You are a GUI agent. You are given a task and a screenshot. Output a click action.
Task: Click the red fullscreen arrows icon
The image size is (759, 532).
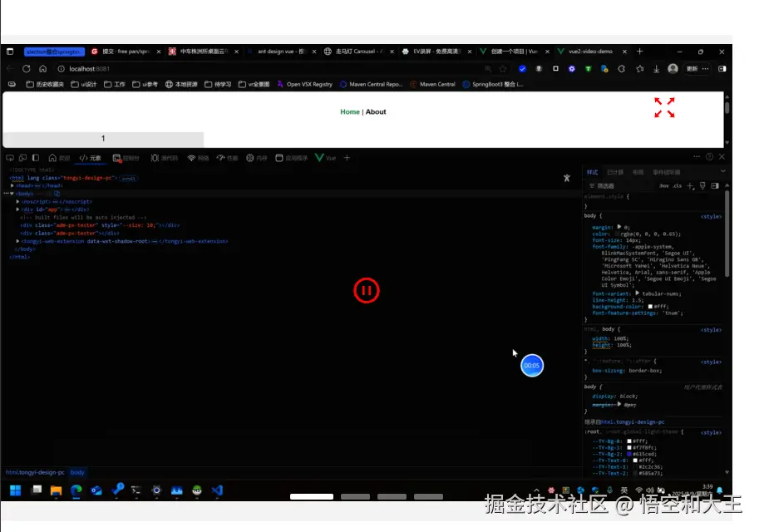[664, 107]
